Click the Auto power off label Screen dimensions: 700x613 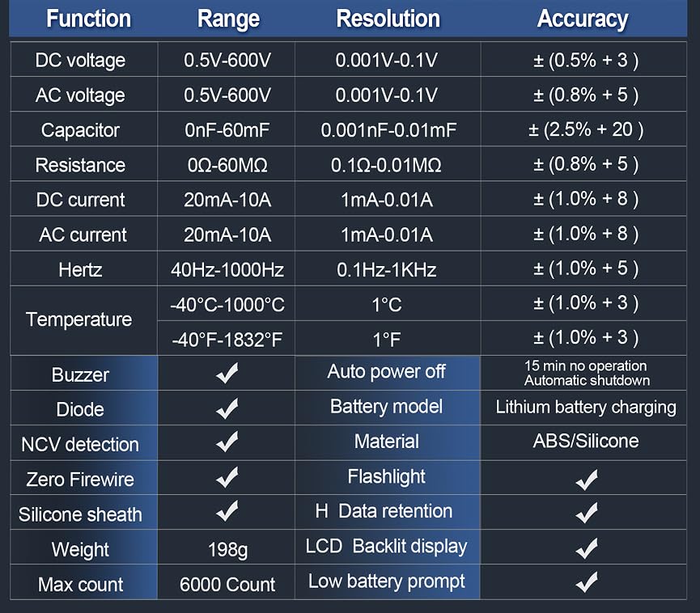(x=386, y=371)
